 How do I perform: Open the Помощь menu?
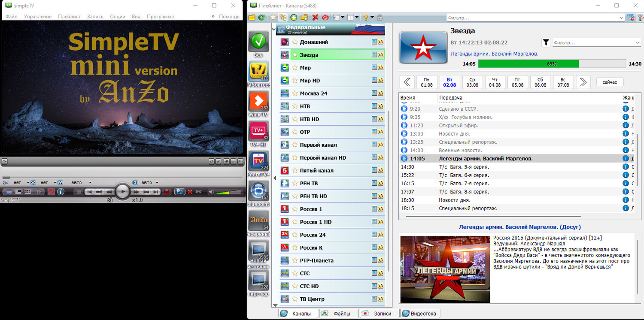[x=229, y=17]
